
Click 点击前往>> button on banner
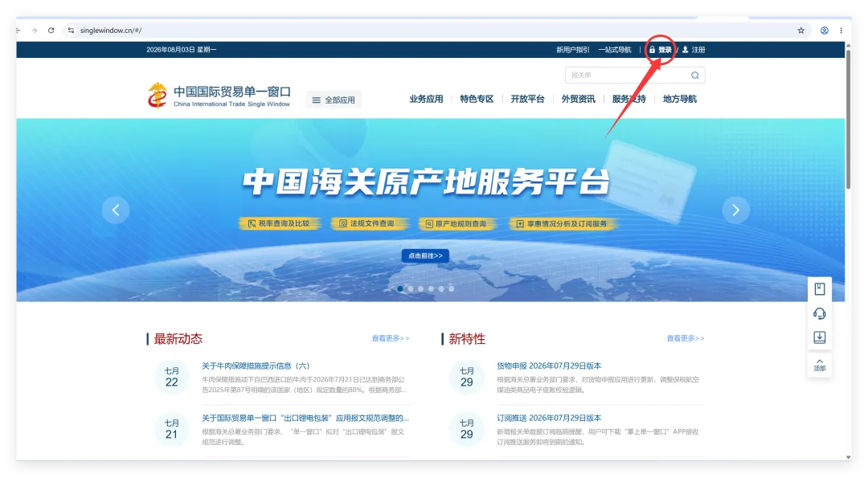pyautogui.click(x=425, y=255)
